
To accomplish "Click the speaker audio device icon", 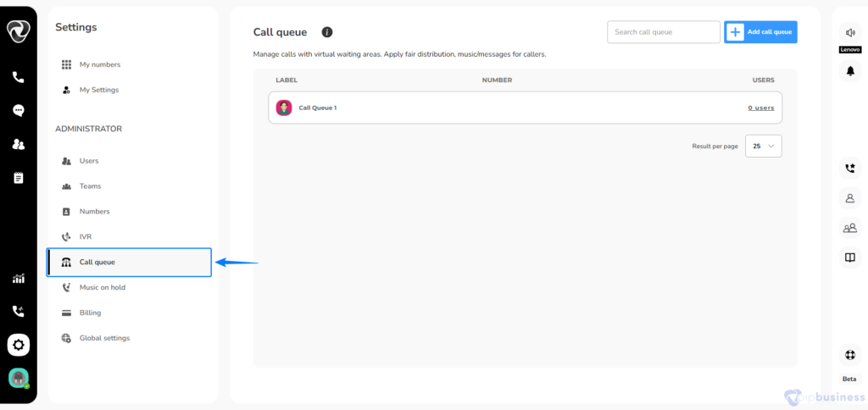I will (850, 33).
